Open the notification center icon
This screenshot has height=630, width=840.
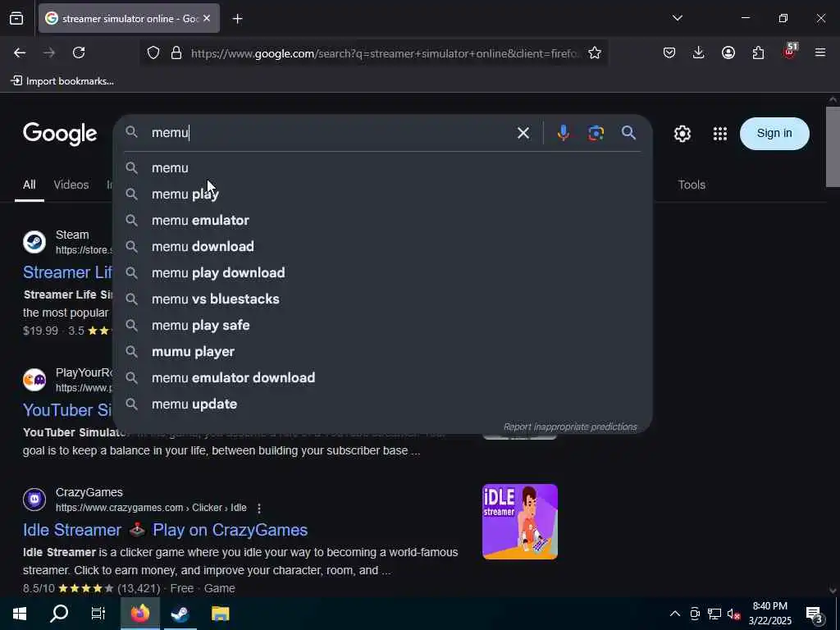[x=814, y=614]
